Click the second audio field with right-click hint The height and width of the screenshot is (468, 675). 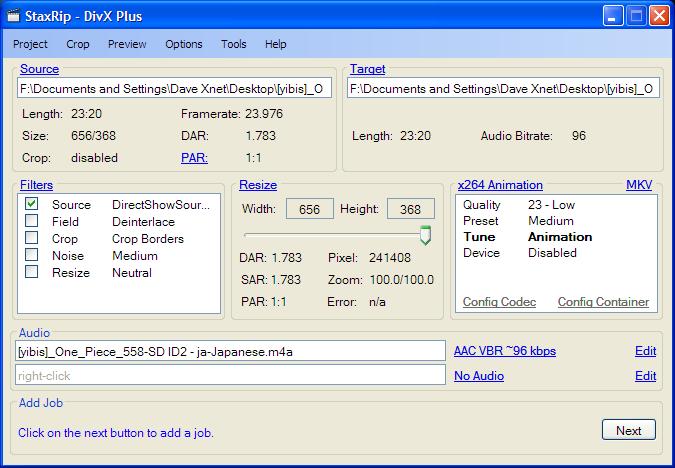(x=230, y=375)
